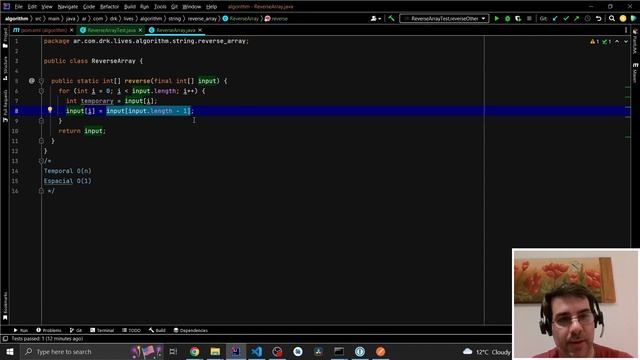The height and width of the screenshot is (360, 640).
Task: Click comment fold end on line 16
Action: [41, 191]
